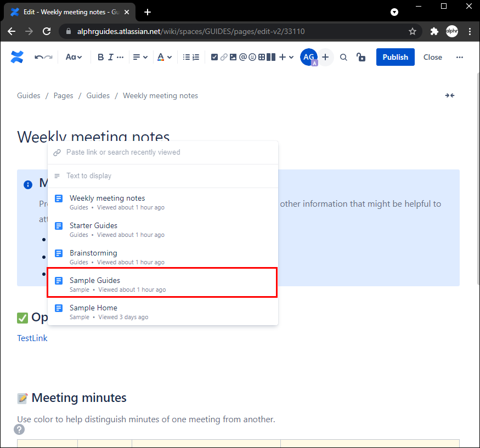Open the text alignment dropdown
Viewport: 480px width, 448px height.
tap(140, 57)
